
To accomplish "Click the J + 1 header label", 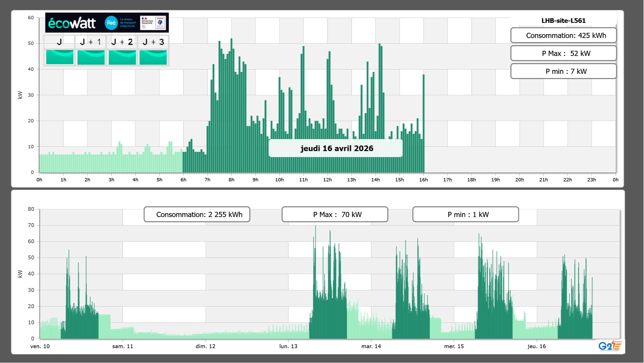I will [90, 42].
